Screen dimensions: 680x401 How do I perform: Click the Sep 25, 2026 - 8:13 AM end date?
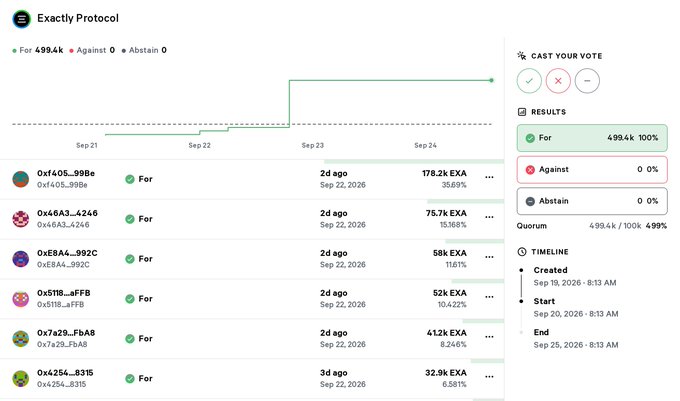[x=576, y=345]
